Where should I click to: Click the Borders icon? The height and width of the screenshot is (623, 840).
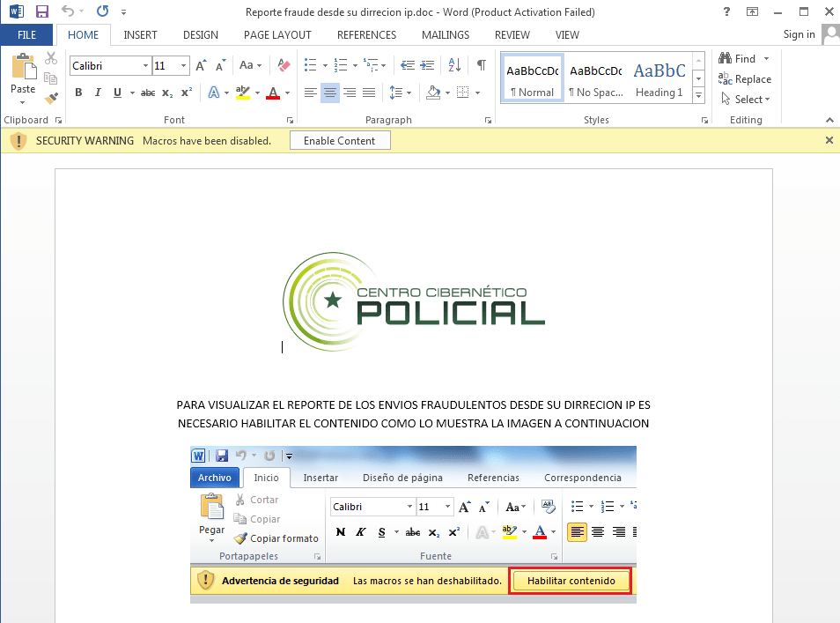pos(463,93)
